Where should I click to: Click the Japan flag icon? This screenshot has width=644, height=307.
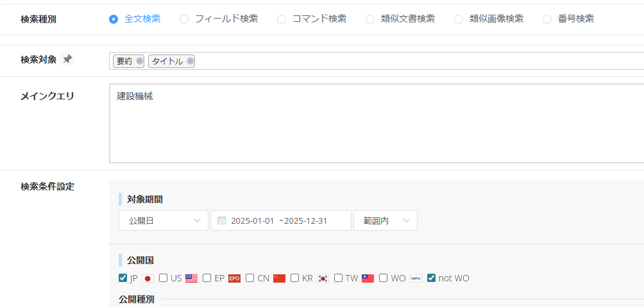[x=148, y=278]
